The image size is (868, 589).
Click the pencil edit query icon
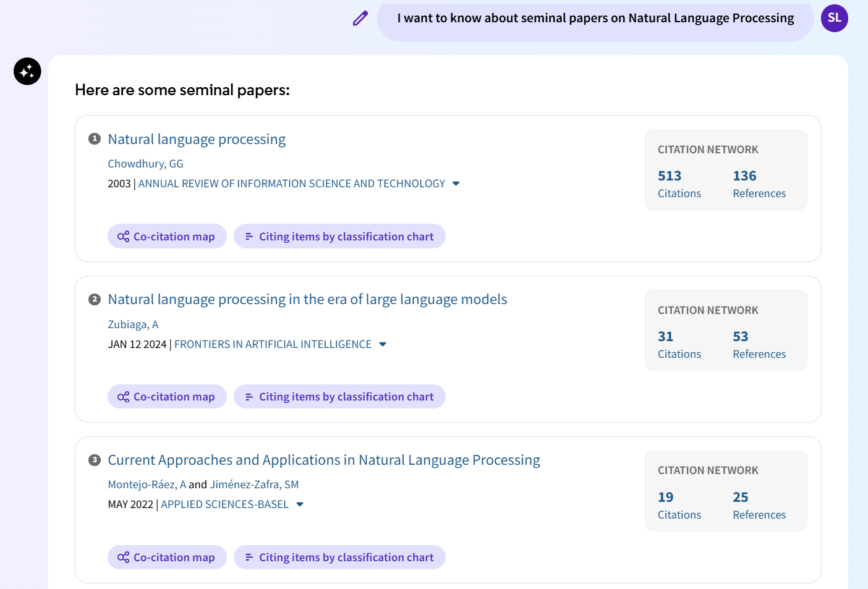(x=360, y=19)
